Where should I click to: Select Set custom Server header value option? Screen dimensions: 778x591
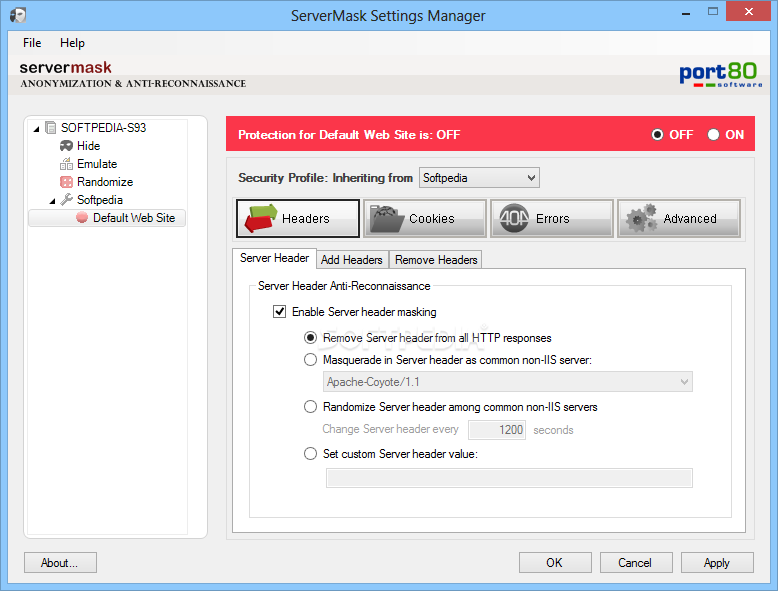310,454
